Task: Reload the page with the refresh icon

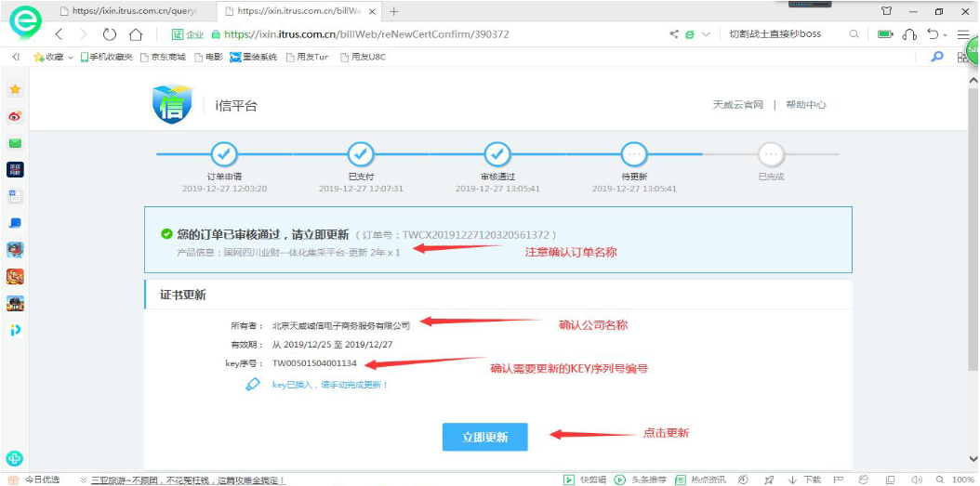Action: 110,34
